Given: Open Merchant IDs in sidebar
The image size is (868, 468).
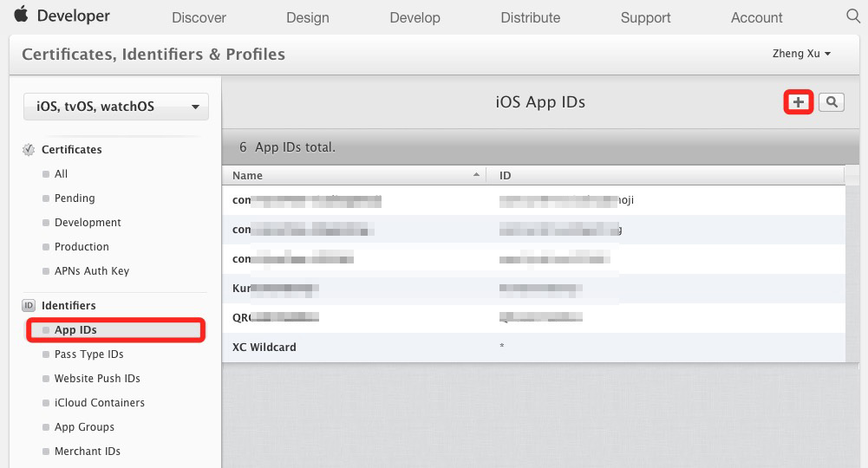Looking at the screenshot, I should (87, 452).
